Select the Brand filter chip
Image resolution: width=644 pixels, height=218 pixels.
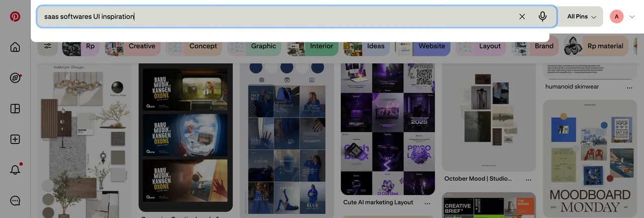pyautogui.click(x=535, y=46)
